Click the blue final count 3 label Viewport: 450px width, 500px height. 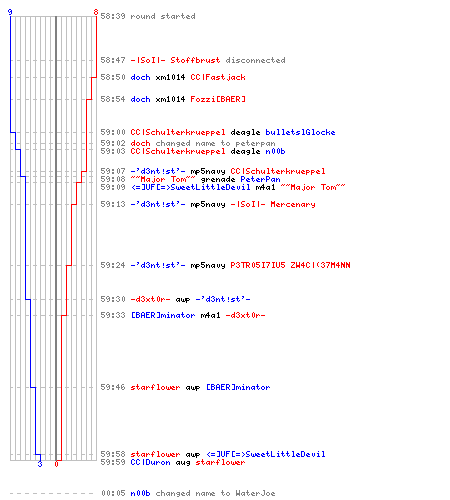click(x=40, y=464)
